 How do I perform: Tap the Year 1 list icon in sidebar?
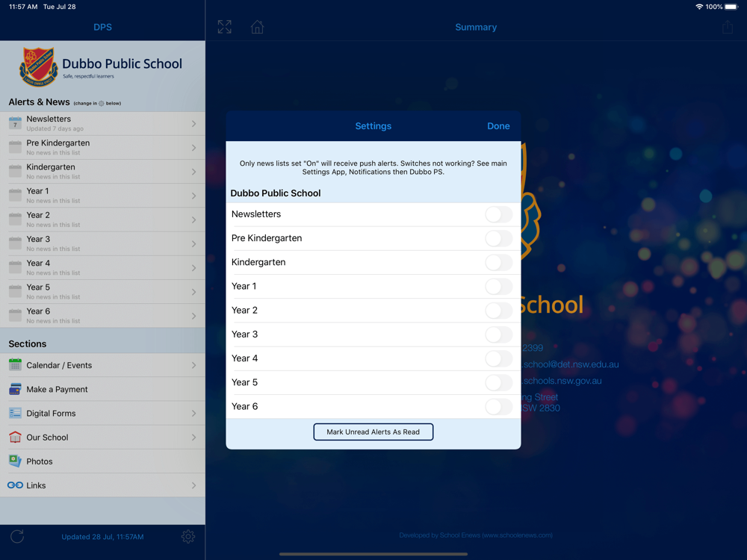coord(15,195)
